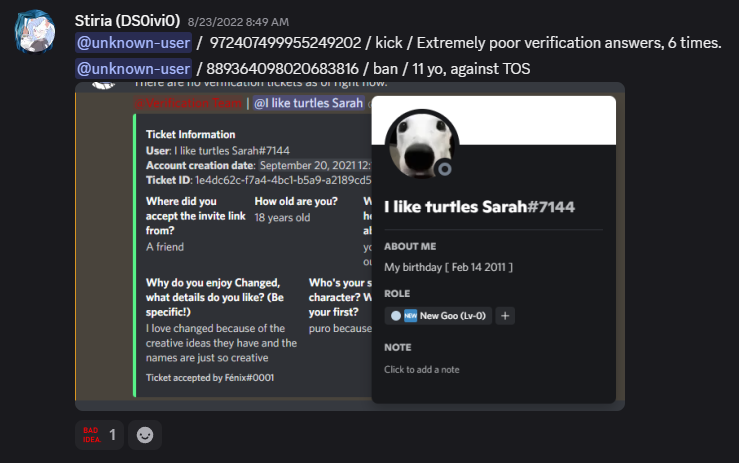The height and width of the screenshot is (463, 739).
Task: Click the 'User: I like turtles Sarah#7144' line
Action: [x=218, y=151]
